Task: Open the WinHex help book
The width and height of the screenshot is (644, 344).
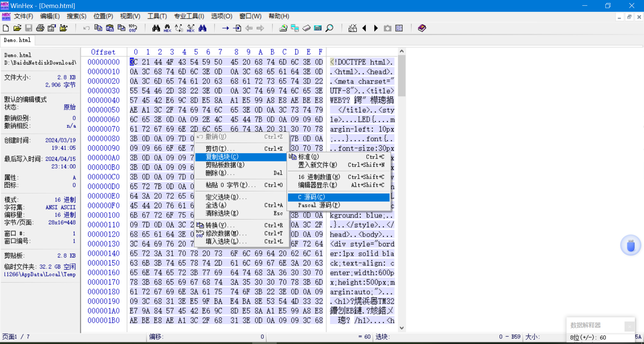Action: click(x=422, y=28)
